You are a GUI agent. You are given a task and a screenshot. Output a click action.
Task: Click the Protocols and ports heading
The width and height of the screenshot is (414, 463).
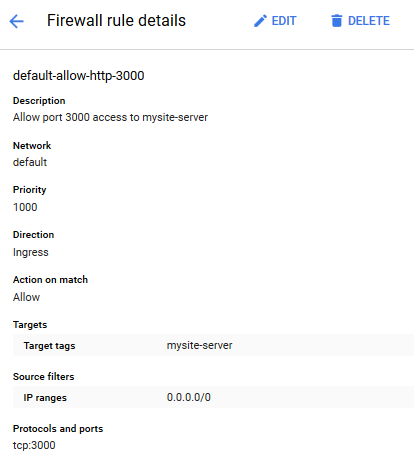[58, 428]
